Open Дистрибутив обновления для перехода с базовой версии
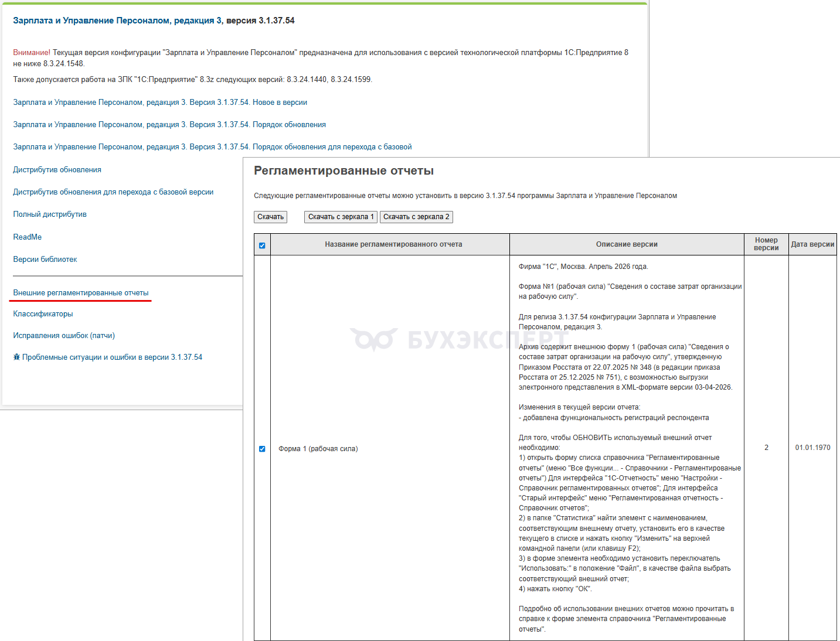This screenshot has width=840, height=641. tap(113, 192)
